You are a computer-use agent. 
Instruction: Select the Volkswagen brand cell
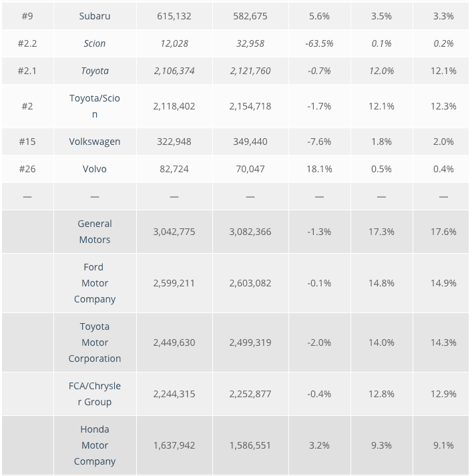[95, 142]
